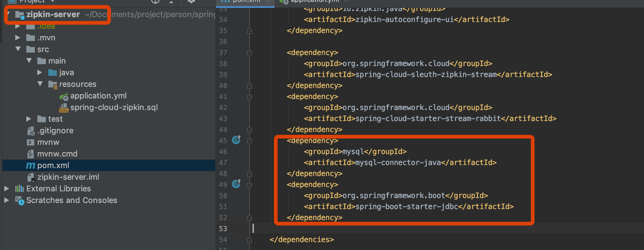Screen dimensions: 644x250
Task: Fold the mysql dependency block at line 45
Action: pyautogui.click(x=250, y=141)
